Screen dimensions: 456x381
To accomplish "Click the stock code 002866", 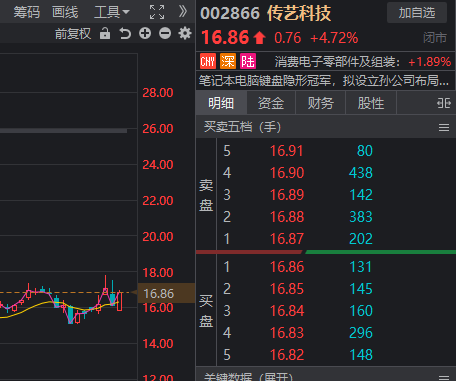I will (230, 13).
